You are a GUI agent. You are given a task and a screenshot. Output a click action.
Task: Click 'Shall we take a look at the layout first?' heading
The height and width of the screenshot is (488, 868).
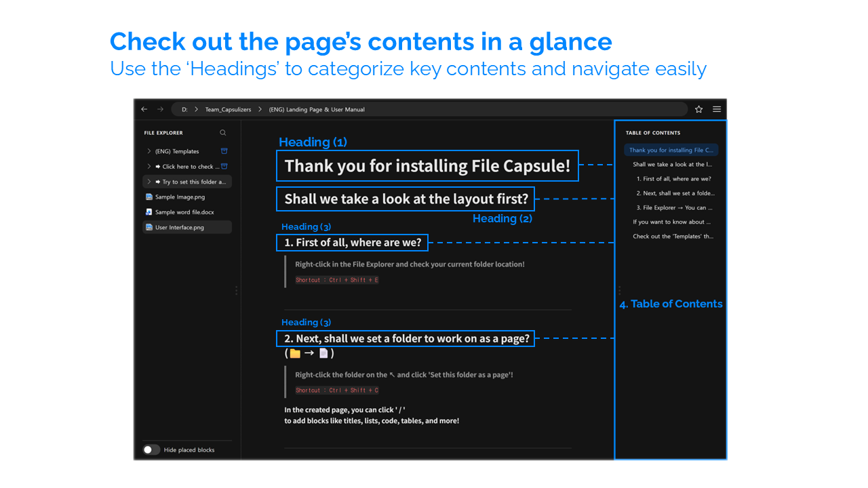coord(406,199)
